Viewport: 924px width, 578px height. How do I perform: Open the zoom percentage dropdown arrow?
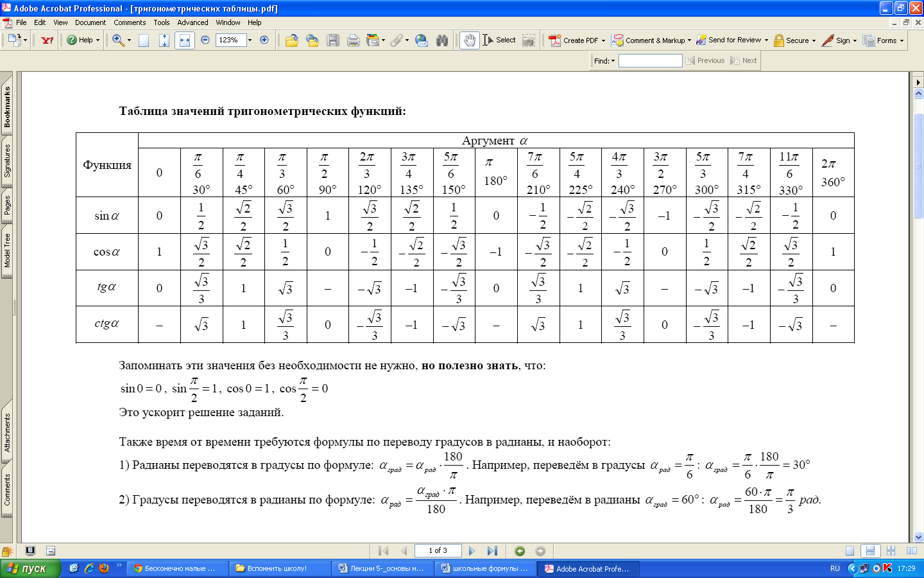[250, 40]
